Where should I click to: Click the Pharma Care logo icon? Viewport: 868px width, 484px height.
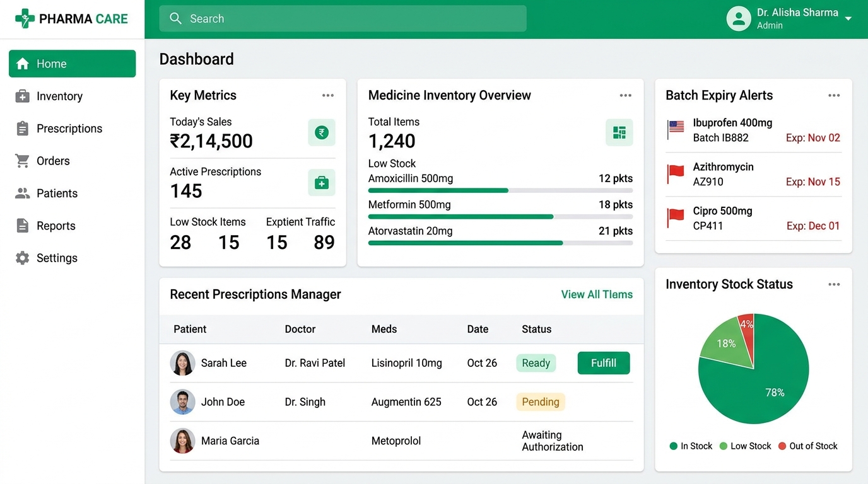tap(25, 18)
